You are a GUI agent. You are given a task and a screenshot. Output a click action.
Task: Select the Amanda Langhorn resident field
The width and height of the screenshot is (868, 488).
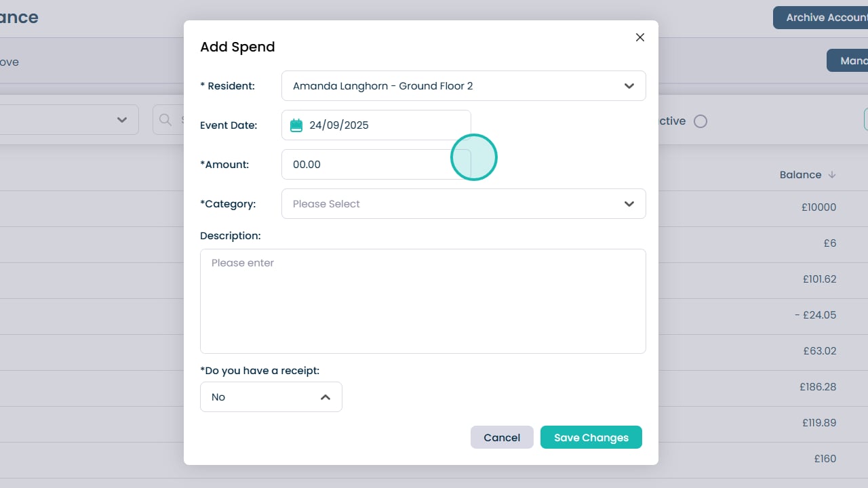click(x=448, y=86)
